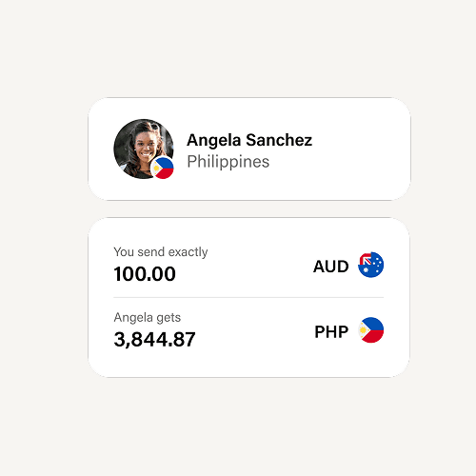Select the Australian flag icon
Viewport: 476px width, 476px height.
point(370,265)
